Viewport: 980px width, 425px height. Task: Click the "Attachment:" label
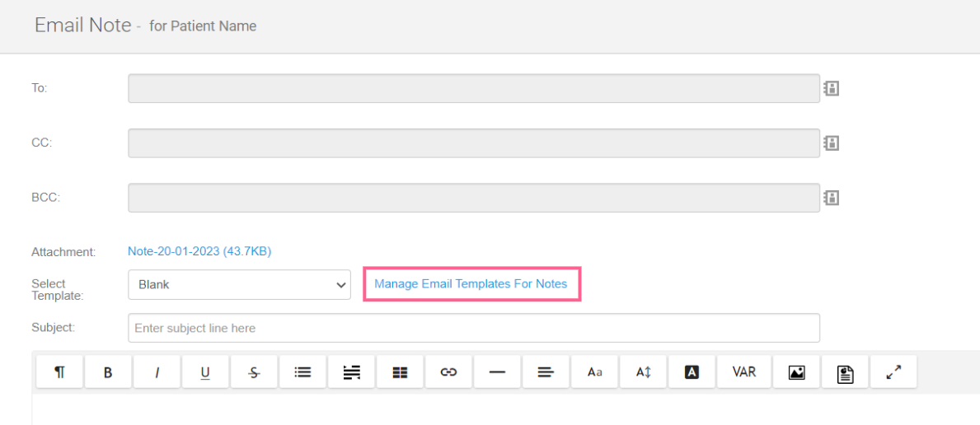[x=63, y=253]
